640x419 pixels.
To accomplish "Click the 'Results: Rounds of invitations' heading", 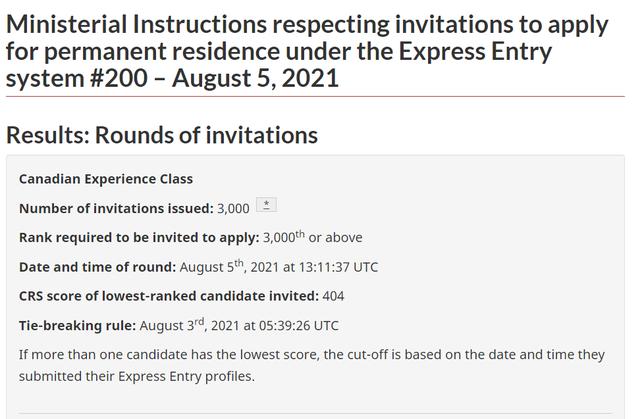I will click(x=162, y=135).
